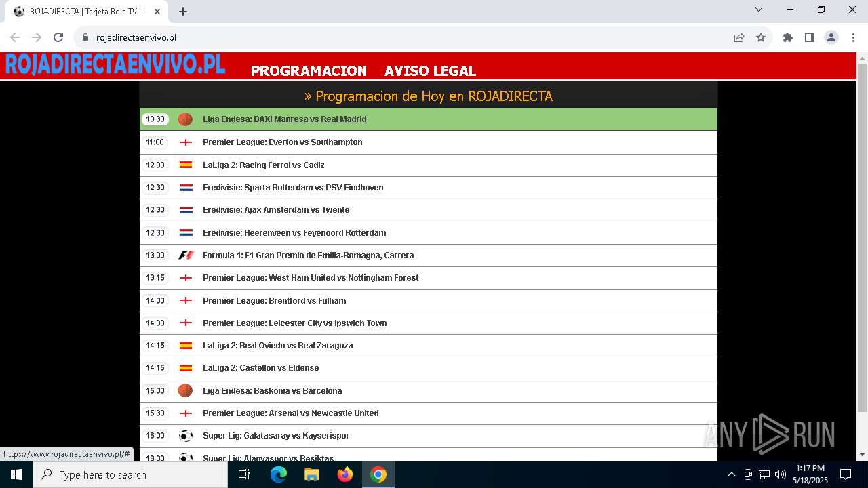Open Super Lig: Galatasaray vs Kayserispor
868x488 pixels.
[x=276, y=436]
